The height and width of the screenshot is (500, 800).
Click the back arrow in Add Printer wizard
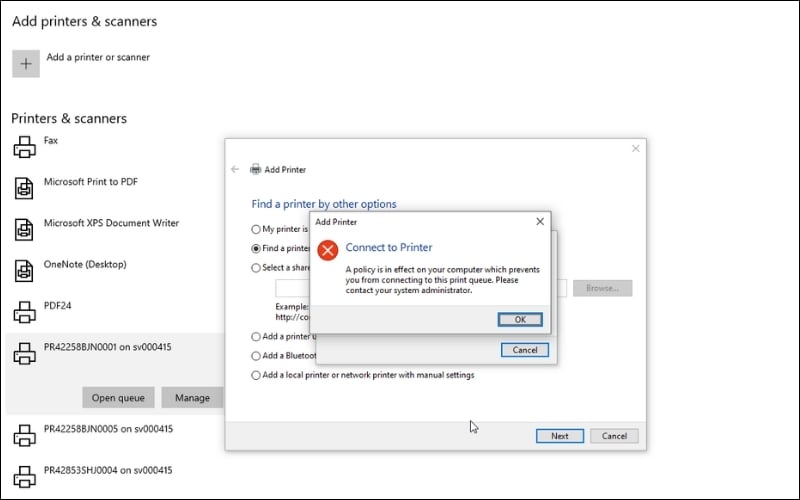(235, 170)
